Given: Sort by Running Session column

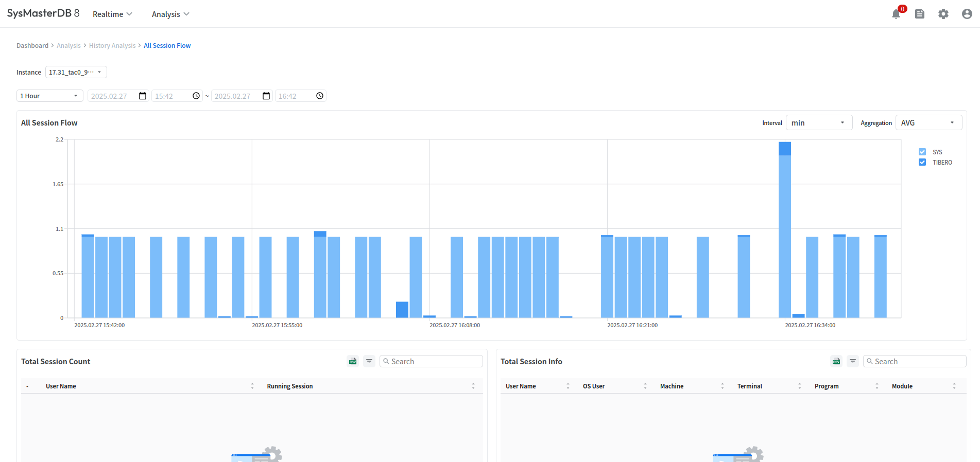Looking at the screenshot, I should tap(473, 386).
